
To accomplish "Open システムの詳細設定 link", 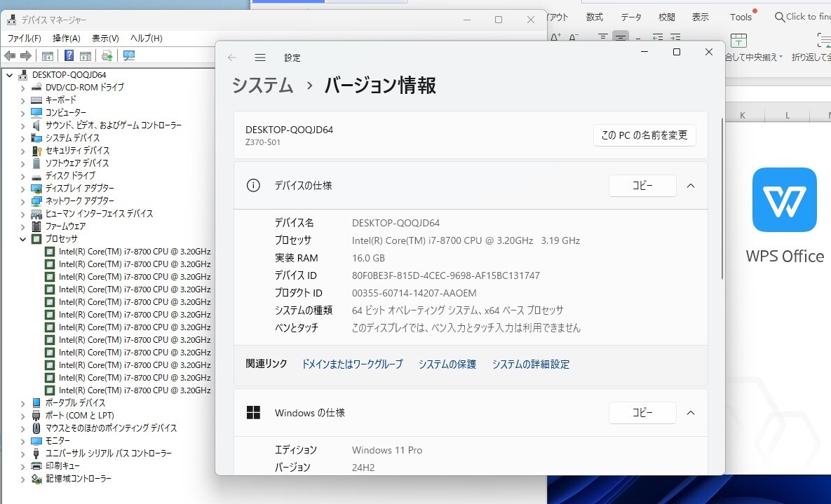I will [530, 364].
